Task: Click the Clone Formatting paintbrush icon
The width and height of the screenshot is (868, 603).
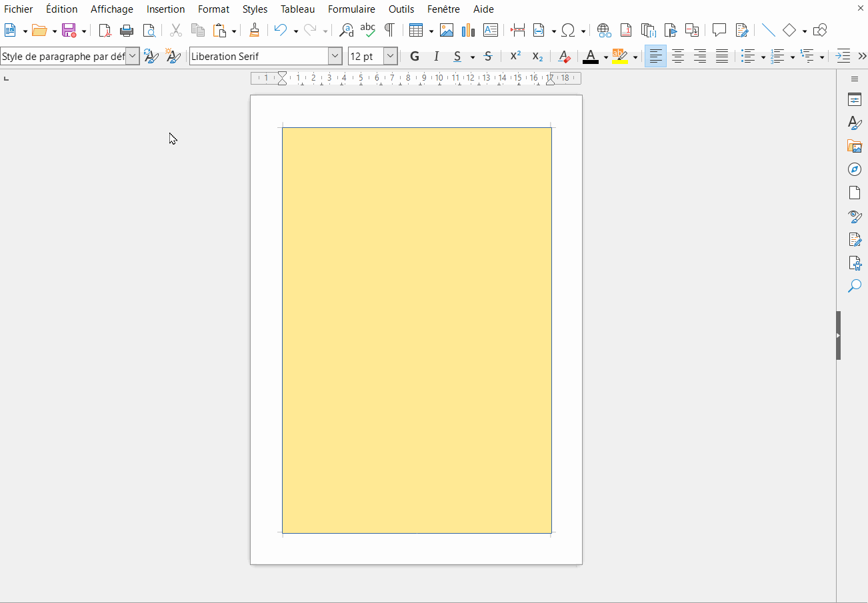Action: (x=254, y=30)
